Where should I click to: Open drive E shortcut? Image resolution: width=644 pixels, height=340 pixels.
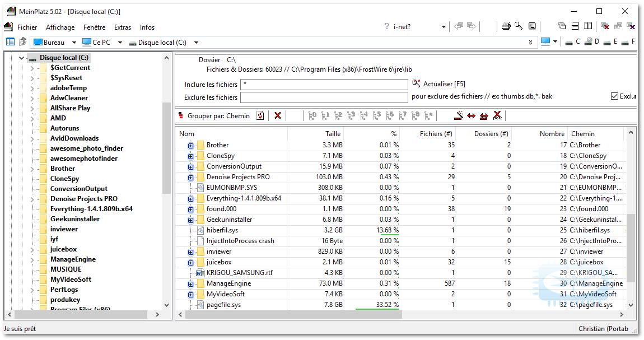[x=610, y=41]
